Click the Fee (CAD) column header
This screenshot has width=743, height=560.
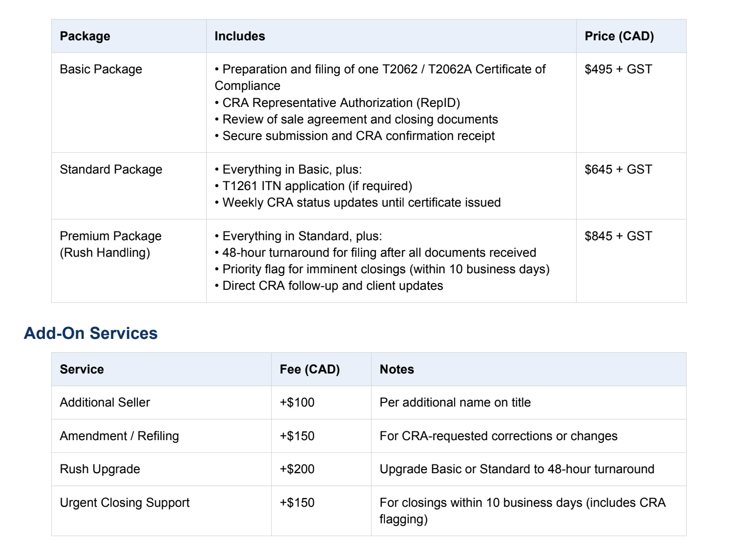309,369
